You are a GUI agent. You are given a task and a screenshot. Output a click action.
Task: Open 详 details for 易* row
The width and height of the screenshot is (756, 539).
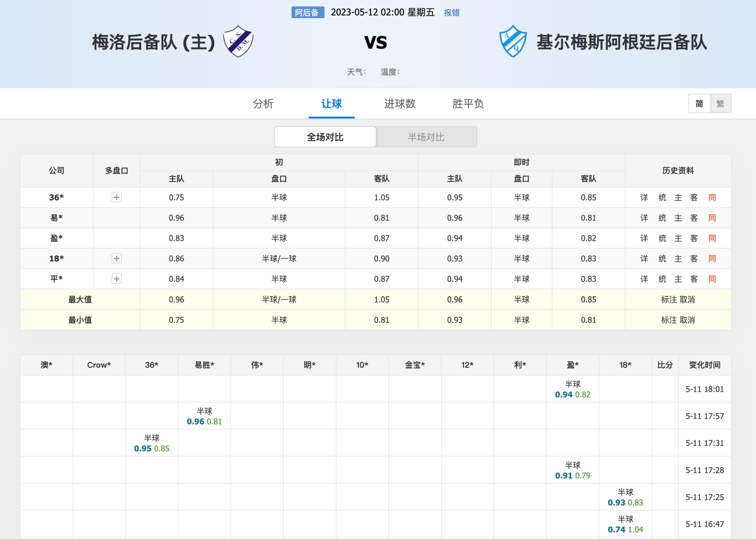[644, 218]
